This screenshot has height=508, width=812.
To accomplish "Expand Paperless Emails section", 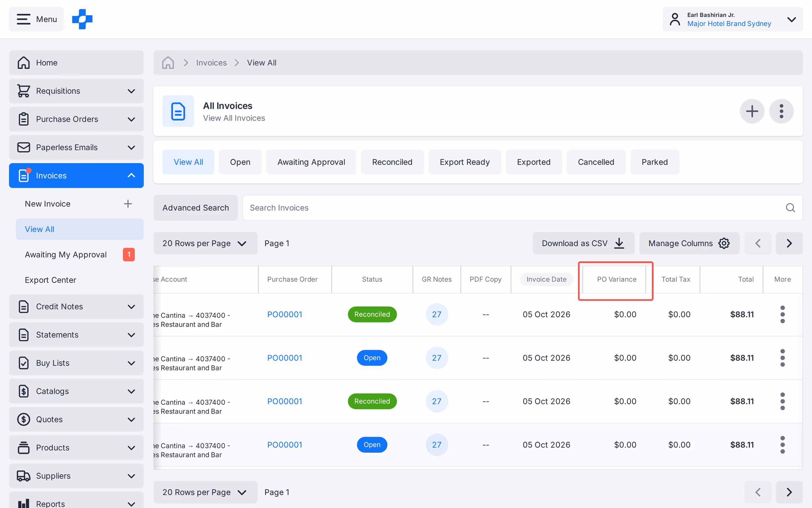I will click(x=76, y=148).
